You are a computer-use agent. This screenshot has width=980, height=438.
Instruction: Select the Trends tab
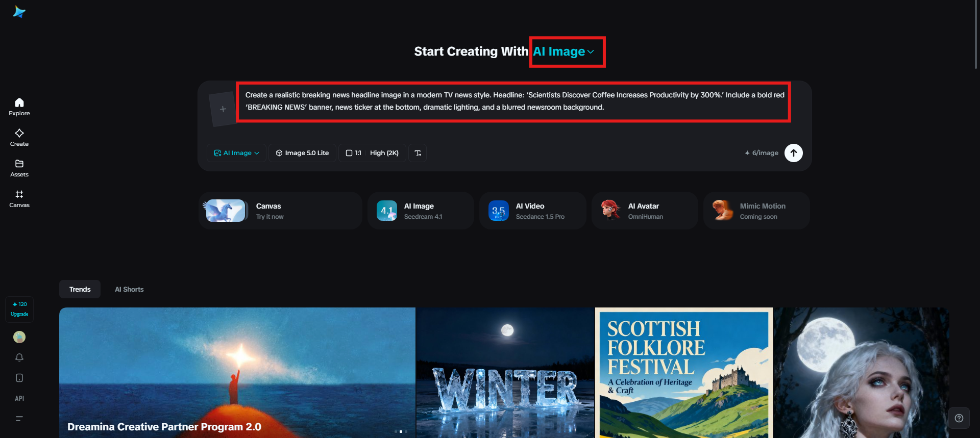[x=80, y=289]
